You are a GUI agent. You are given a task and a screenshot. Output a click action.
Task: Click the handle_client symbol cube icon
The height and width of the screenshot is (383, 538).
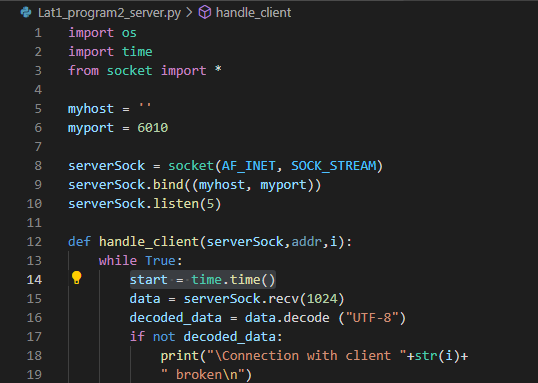point(205,13)
